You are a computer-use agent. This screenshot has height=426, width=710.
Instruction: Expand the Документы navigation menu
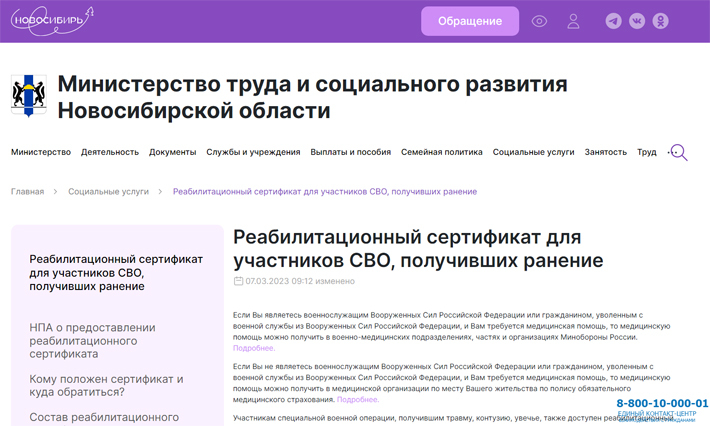coord(172,152)
